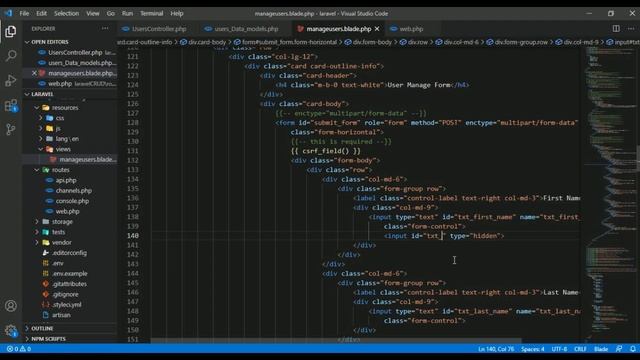This screenshot has width=640, height=360.
Task: Collapse the routes folder
Action: [x=60, y=170]
